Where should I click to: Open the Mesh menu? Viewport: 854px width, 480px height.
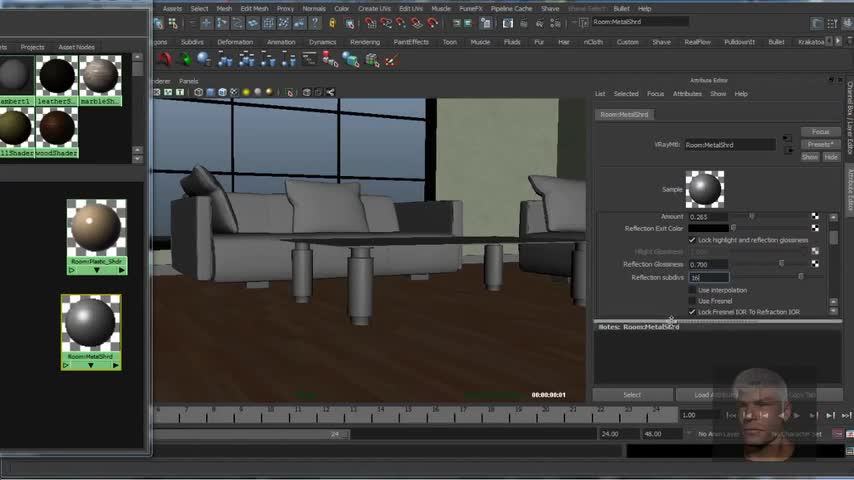(224, 9)
